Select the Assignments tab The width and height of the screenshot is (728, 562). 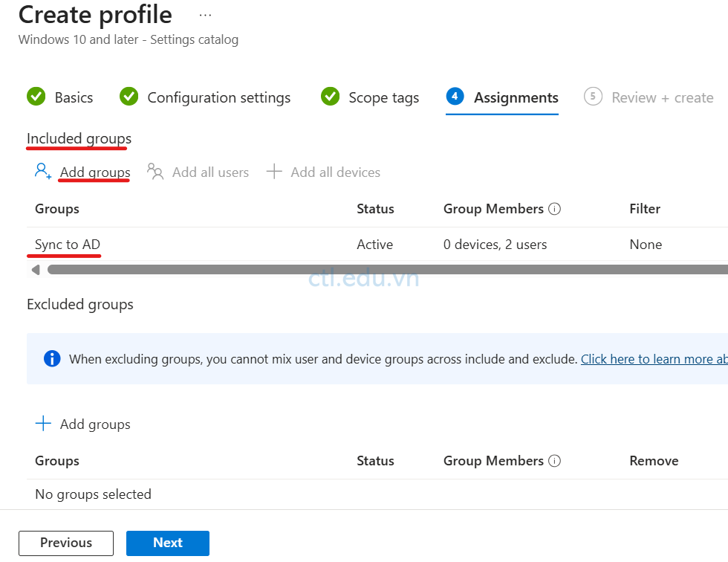[x=502, y=98]
